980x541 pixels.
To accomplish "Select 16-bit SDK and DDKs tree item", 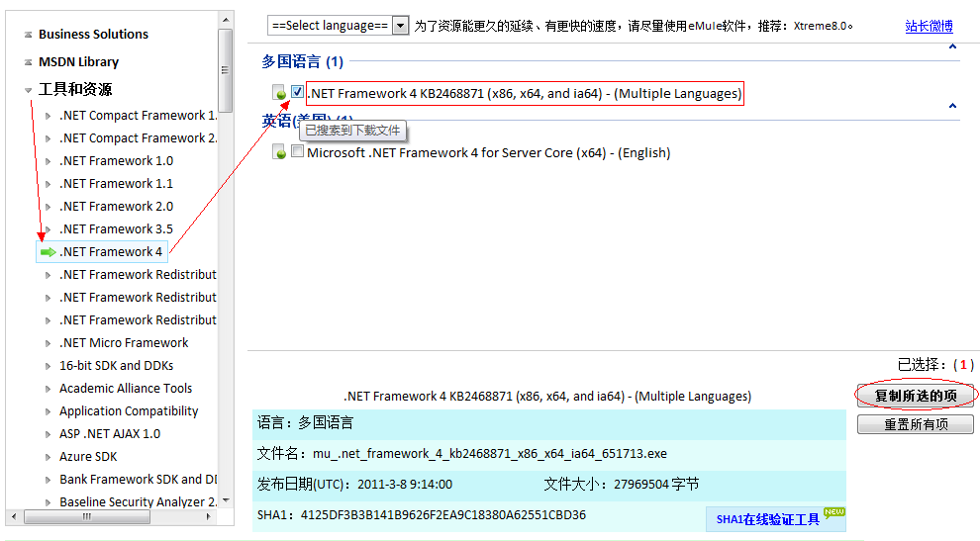I will 116,366.
